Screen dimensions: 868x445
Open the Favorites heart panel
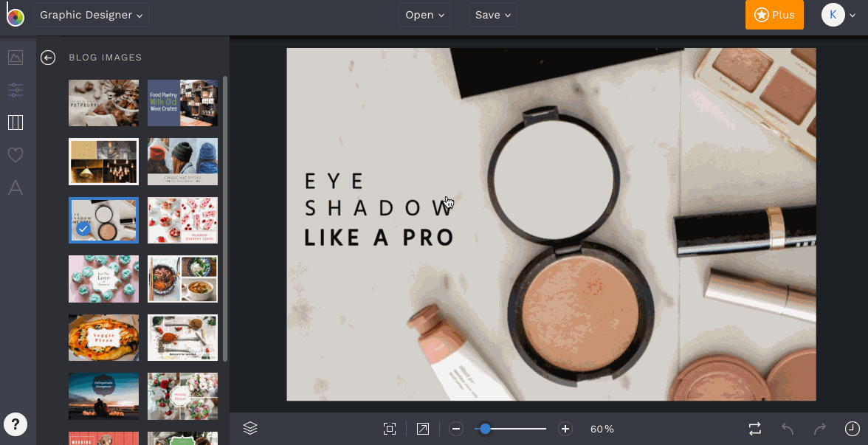pos(15,155)
